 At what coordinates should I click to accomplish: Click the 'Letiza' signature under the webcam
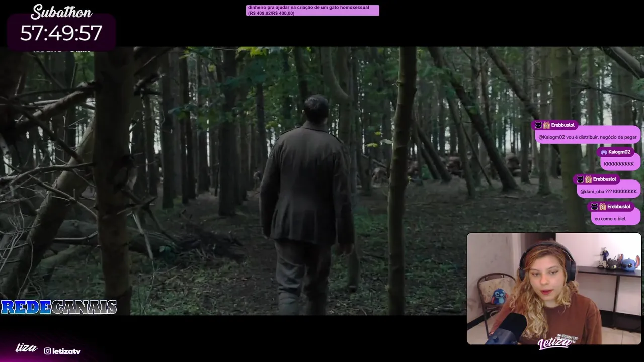[x=554, y=343]
